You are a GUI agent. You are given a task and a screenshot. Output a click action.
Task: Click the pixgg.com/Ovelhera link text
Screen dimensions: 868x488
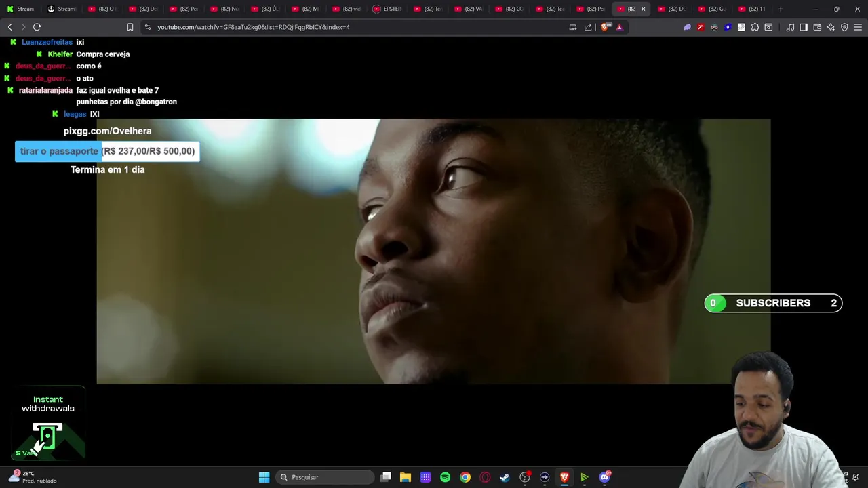tap(107, 131)
